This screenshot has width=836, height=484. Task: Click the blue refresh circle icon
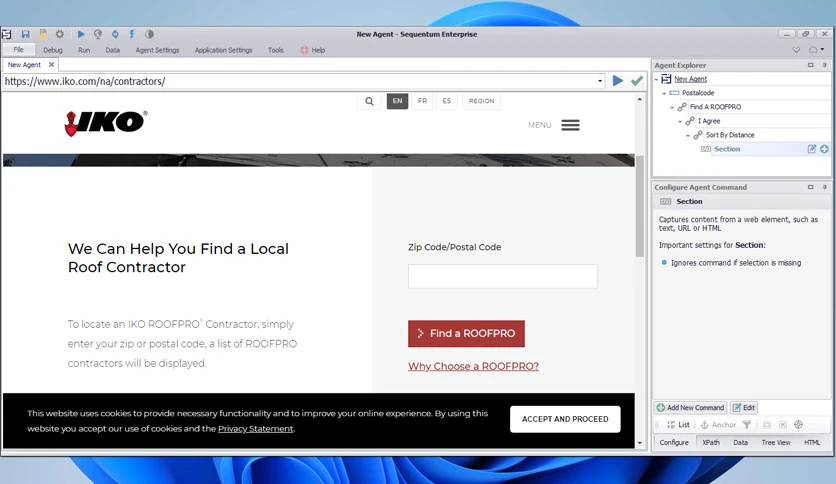pyautogui.click(x=115, y=34)
